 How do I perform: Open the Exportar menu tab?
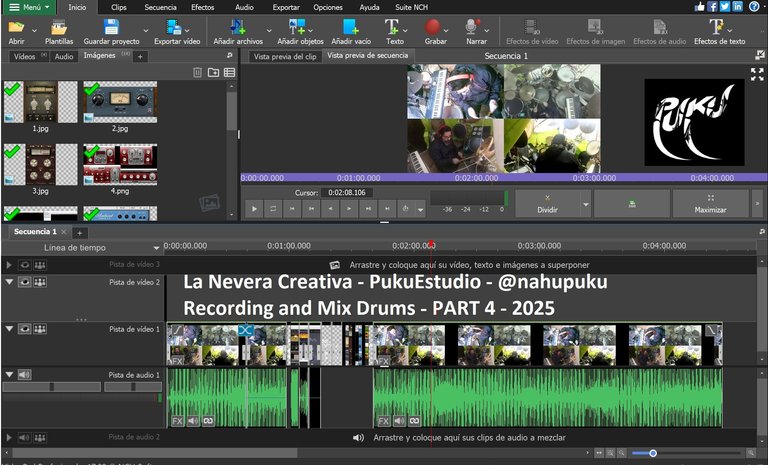tap(286, 7)
